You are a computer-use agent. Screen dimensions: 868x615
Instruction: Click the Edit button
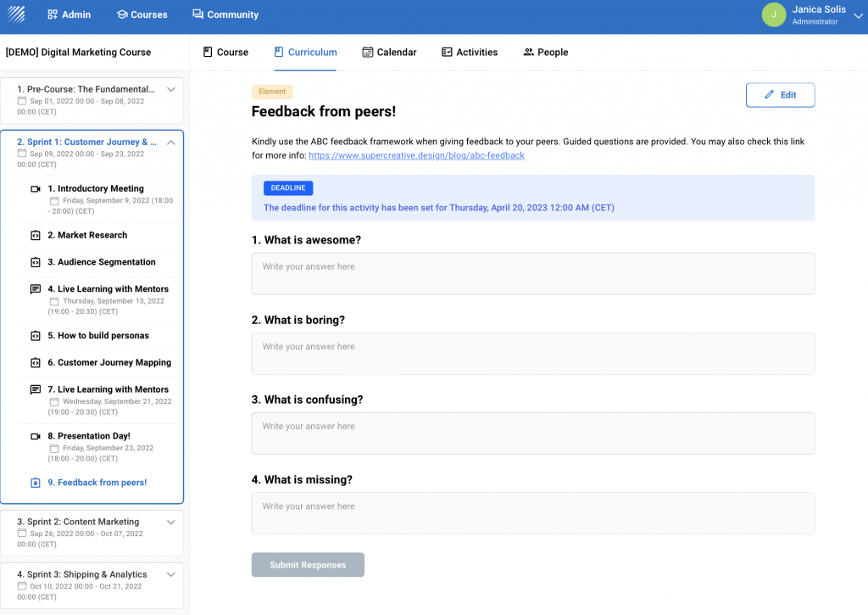click(x=780, y=95)
